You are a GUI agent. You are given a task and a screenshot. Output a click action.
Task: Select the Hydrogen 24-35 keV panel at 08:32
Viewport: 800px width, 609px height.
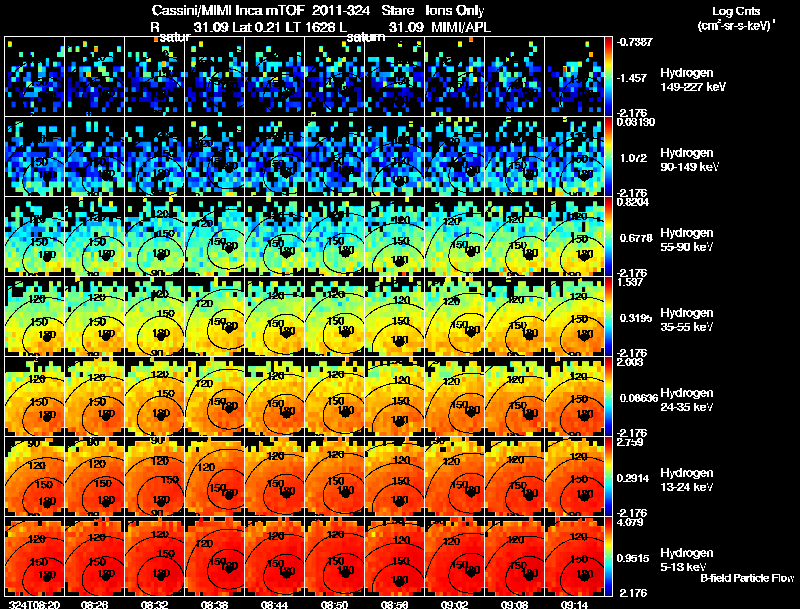pyautogui.click(x=155, y=397)
